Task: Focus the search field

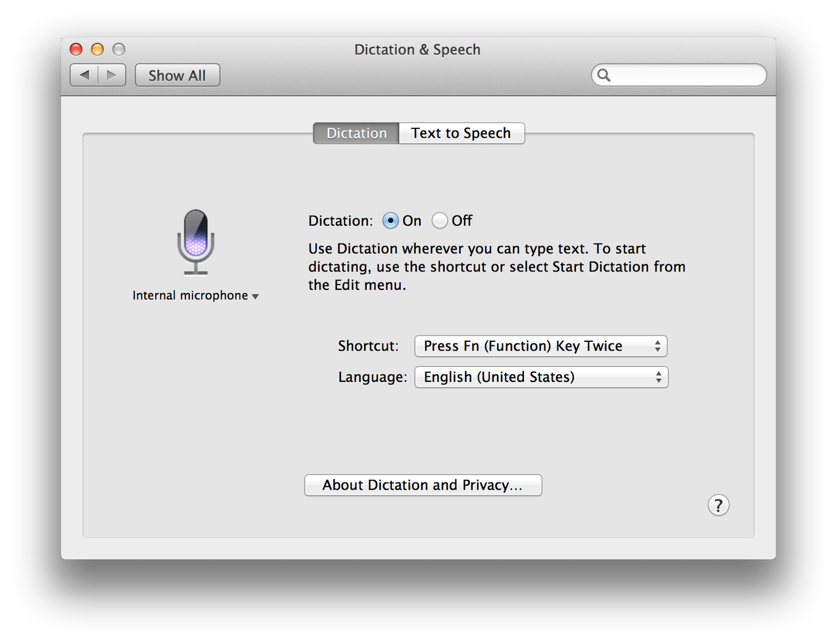Action: (686, 75)
